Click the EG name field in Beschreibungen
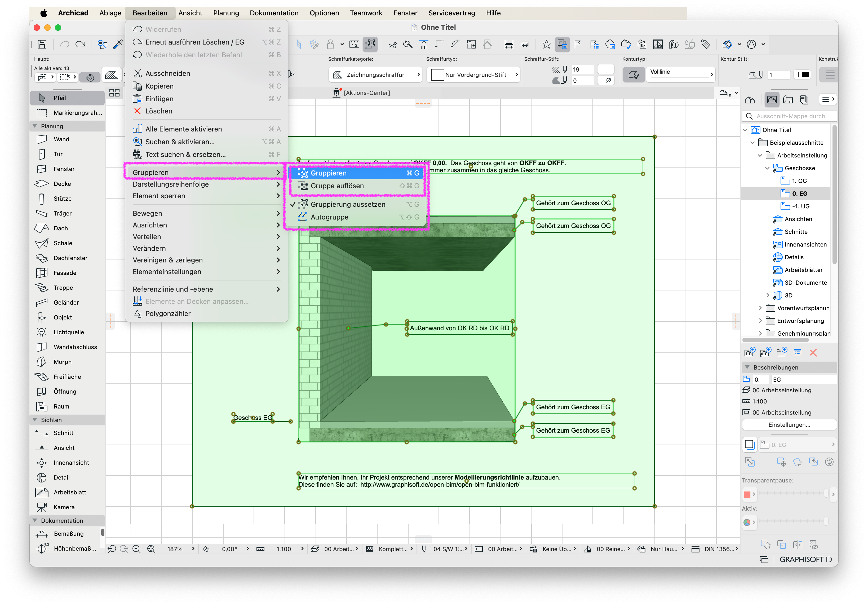This screenshot has width=868, height=606. 803,379
